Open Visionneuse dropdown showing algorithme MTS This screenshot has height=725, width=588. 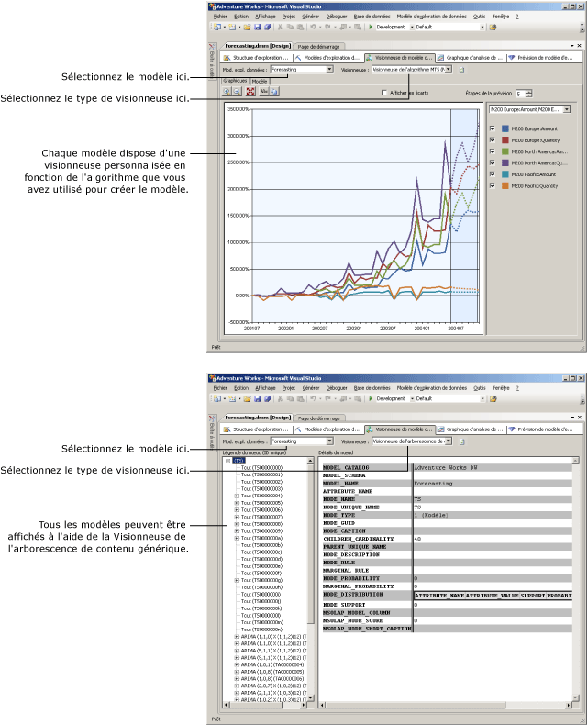click(449, 70)
